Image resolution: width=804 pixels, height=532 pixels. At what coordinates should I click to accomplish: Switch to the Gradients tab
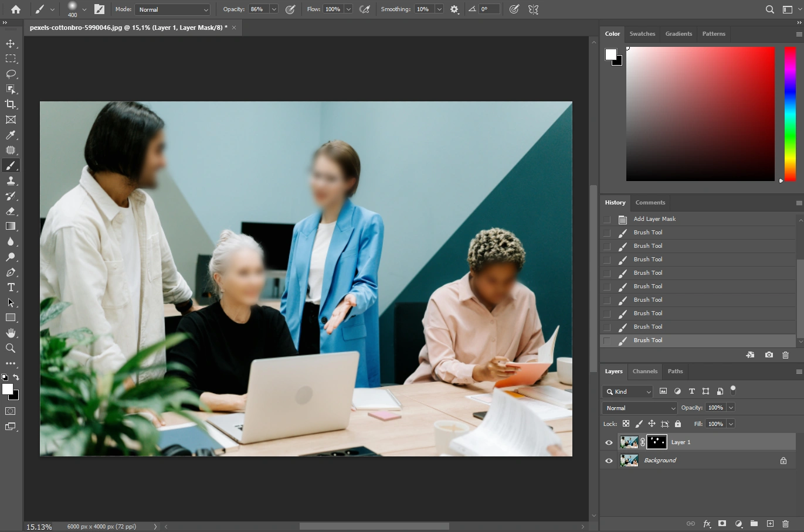(679, 34)
